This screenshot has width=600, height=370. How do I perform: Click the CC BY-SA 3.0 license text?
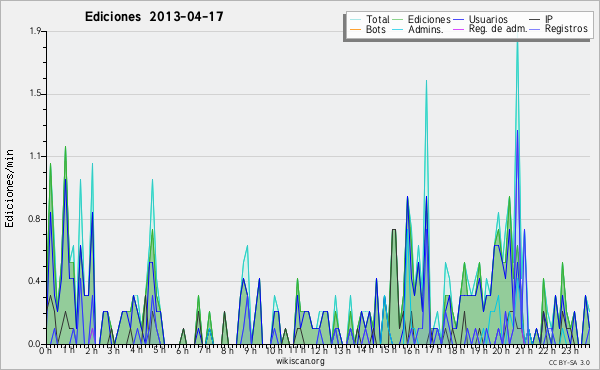pyautogui.click(x=569, y=362)
